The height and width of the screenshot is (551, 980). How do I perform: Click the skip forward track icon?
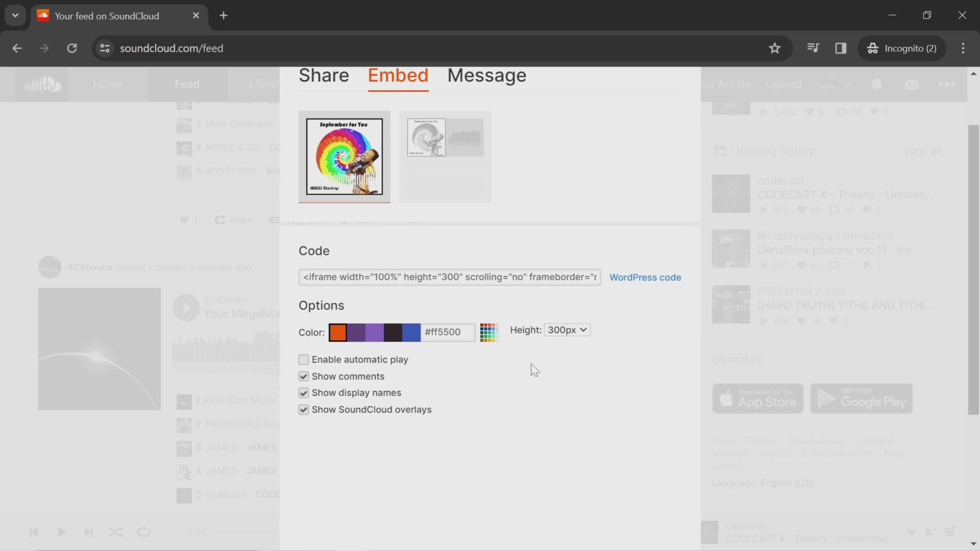click(88, 532)
